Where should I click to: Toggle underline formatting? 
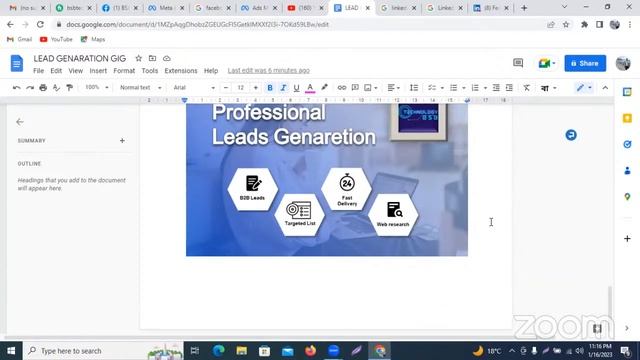[296, 88]
